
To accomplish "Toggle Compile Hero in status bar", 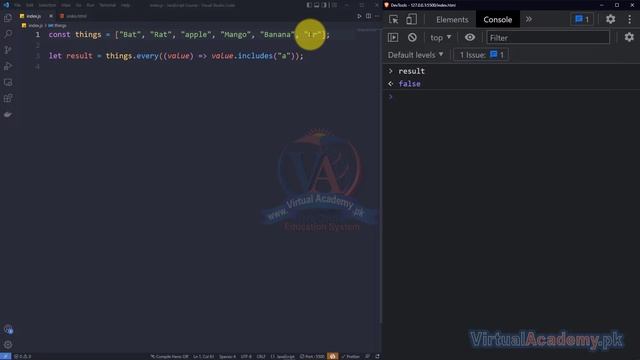I will click(x=169, y=356).
